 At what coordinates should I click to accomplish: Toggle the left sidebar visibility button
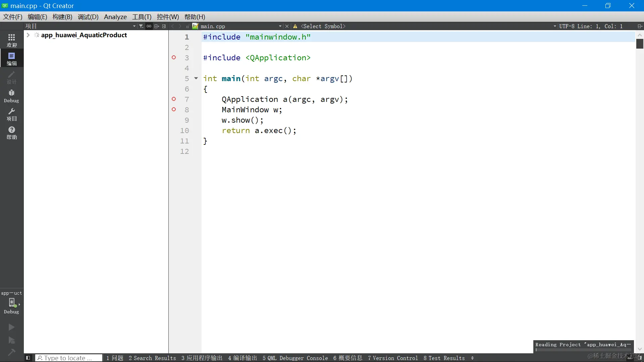pos(28,358)
